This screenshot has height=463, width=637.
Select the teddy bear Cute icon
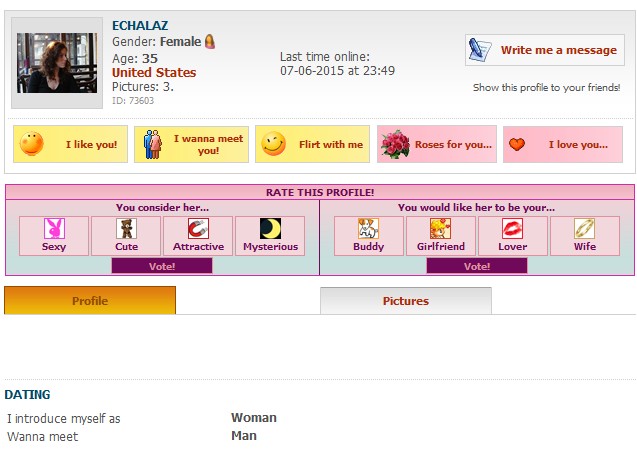click(126, 228)
